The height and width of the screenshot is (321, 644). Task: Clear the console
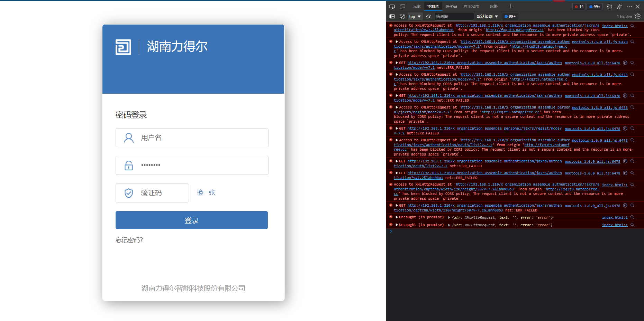[402, 16]
